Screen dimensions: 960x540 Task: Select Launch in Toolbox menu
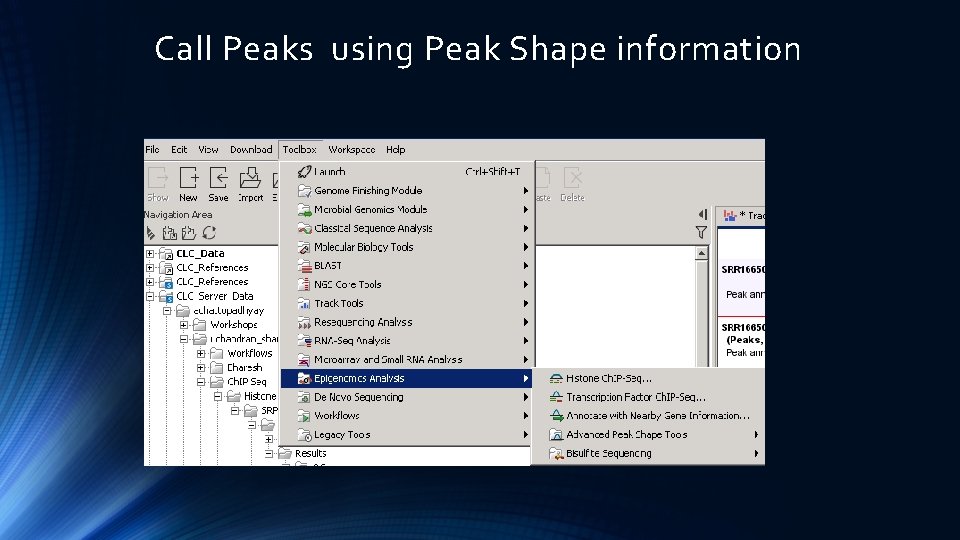[x=408, y=172]
